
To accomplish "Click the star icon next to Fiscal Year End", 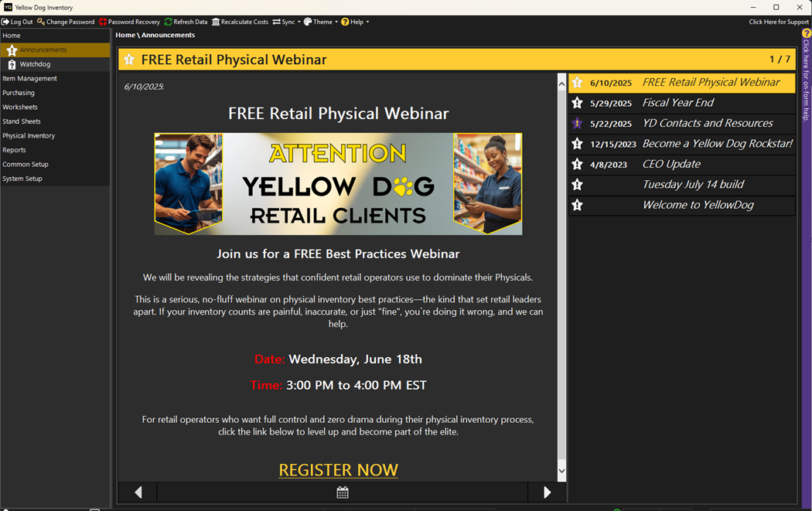I will click(578, 103).
